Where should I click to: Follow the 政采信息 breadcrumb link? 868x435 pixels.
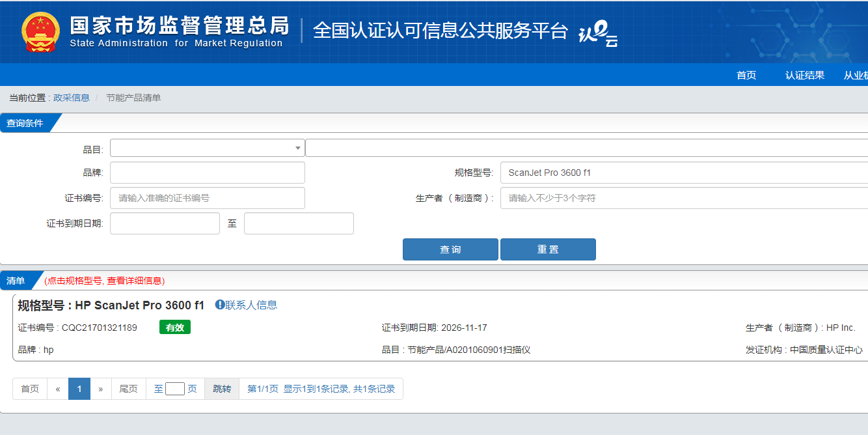click(72, 98)
